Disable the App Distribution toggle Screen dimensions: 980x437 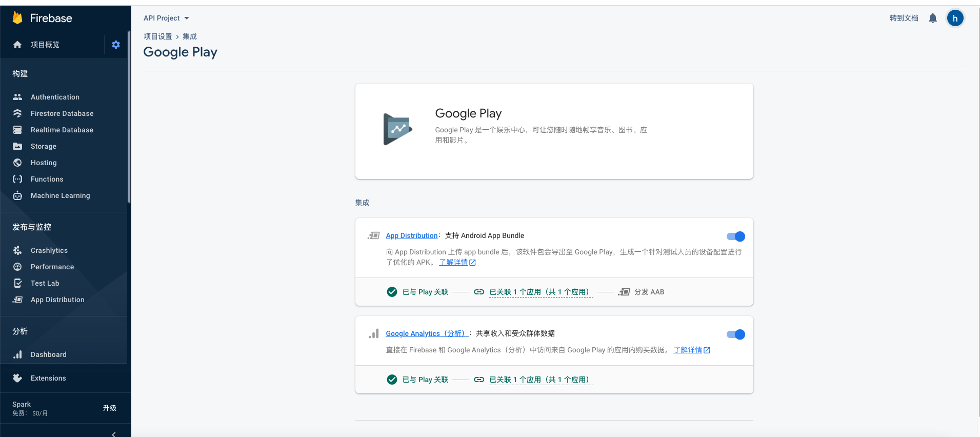(736, 236)
